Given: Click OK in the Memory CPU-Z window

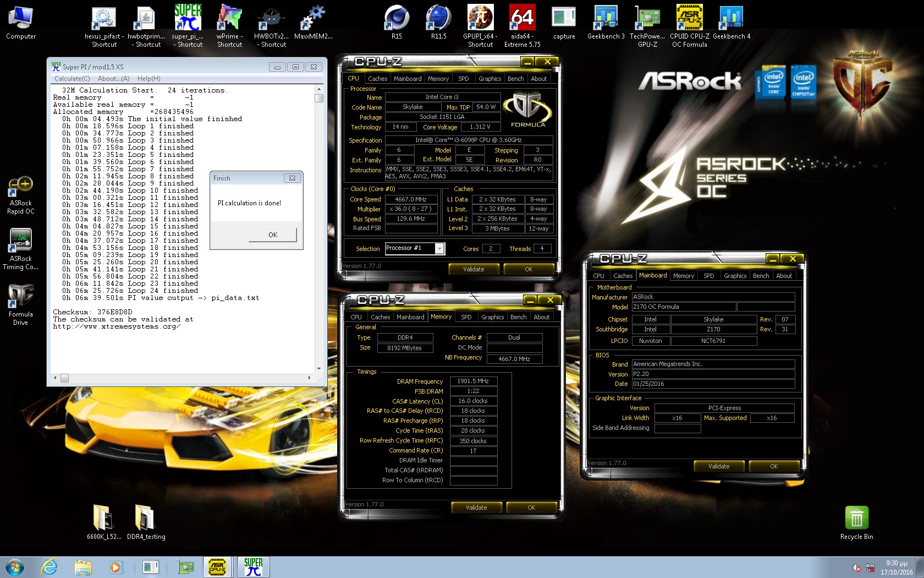Looking at the screenshot, I should [x=531, y=508].
